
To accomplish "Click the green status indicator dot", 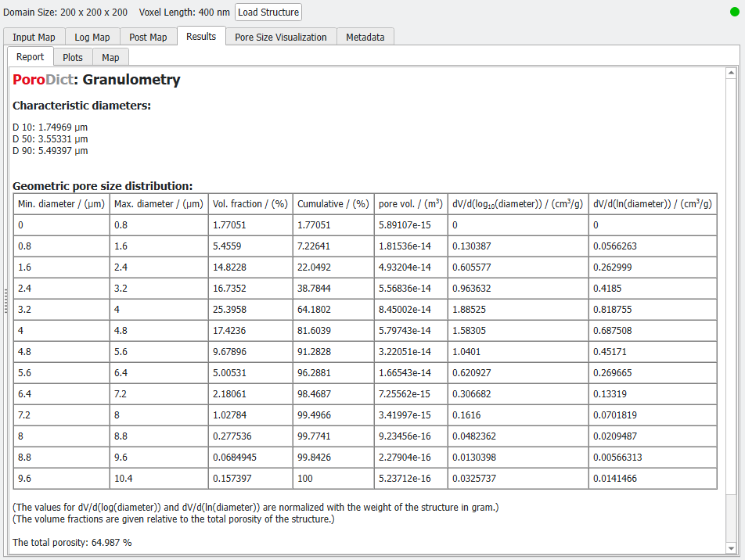I will (x=735, y=12).
